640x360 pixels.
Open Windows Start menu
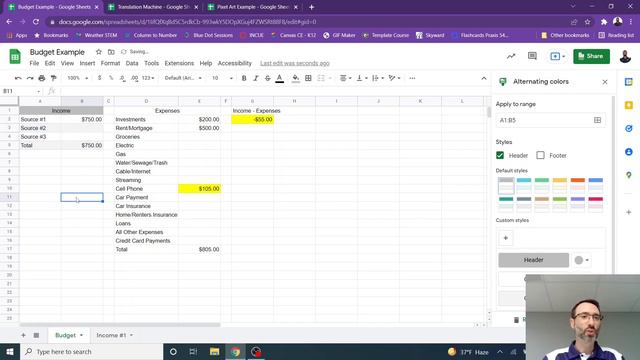coord(10,351)
